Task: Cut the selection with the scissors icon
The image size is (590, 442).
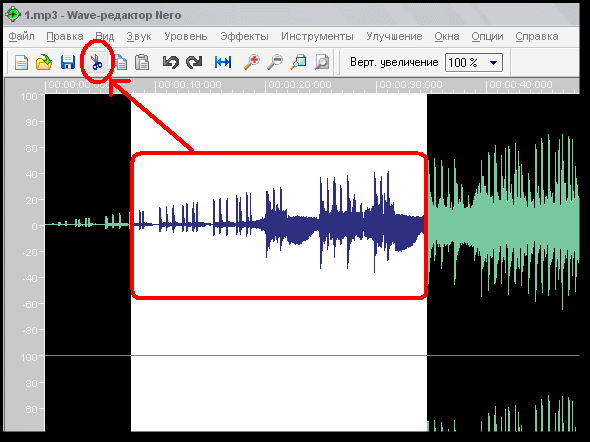Action: click(97, 62)
